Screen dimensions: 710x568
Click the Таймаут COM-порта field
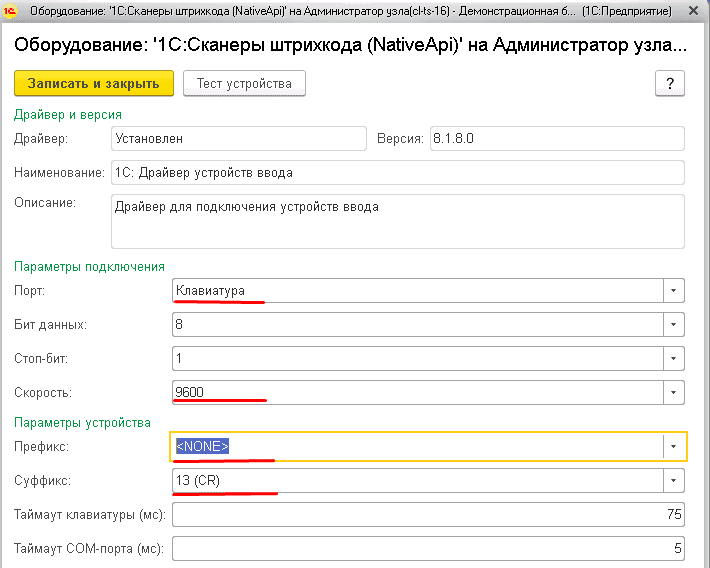click(428, 549)
